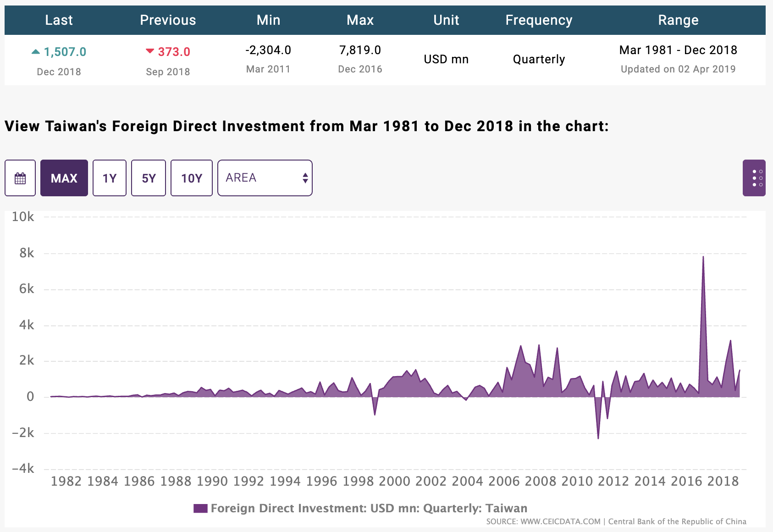
Task: Click Updated on 02 Apr 2019 text
Action: point(678,69)
